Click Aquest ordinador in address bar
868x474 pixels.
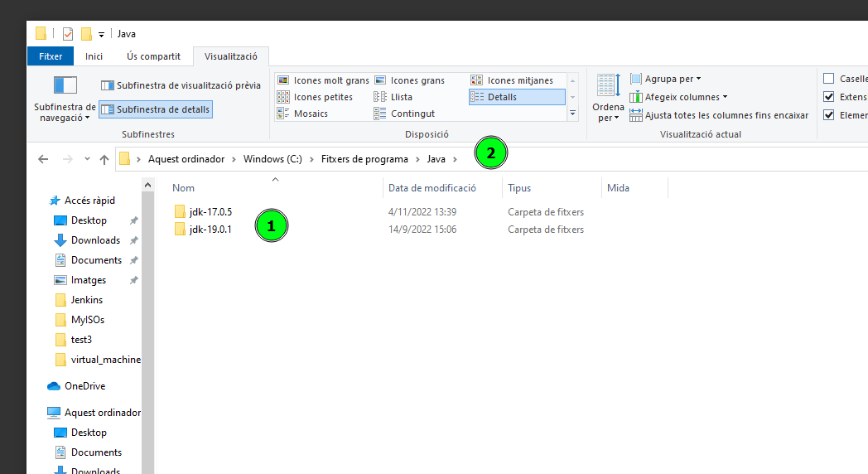(x=186, y=159)
